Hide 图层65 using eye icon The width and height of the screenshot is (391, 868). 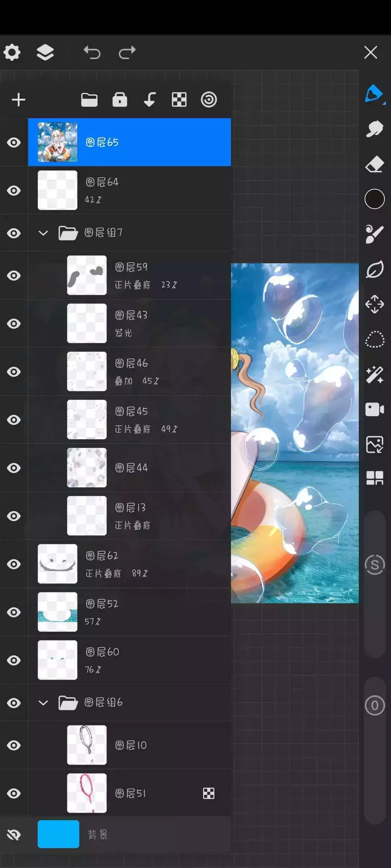pos(14,142)
